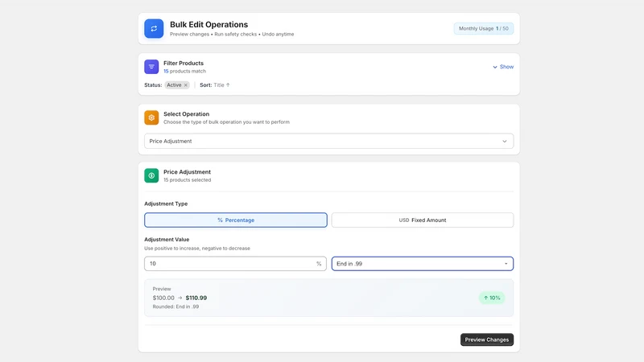Click the blue Bulk Edit Operations sync icon
Image resolution: width=644 pixels, height=362 pixels.
click(x=154, y=29)
